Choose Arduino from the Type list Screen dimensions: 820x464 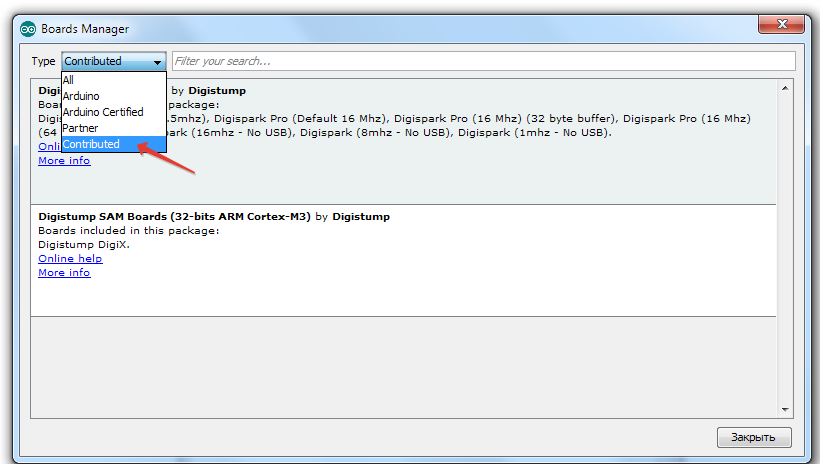pyautogui.click(x=114, y=96)
